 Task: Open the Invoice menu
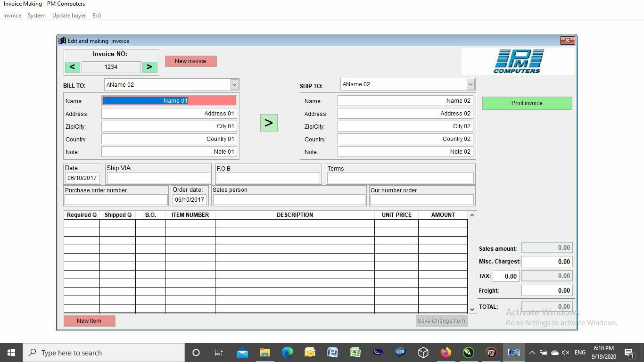coord(12,16)
